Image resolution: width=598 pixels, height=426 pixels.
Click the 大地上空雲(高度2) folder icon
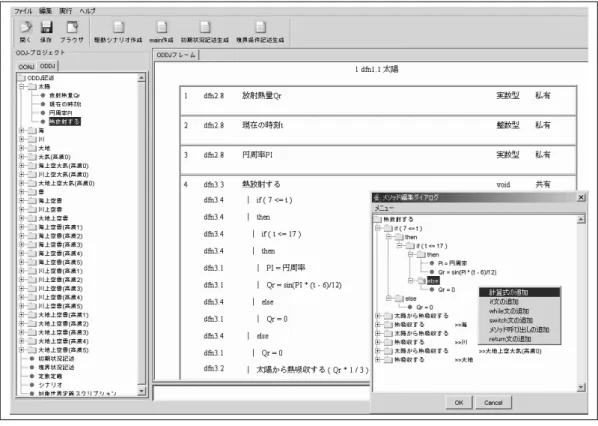[x=32, y=323]
